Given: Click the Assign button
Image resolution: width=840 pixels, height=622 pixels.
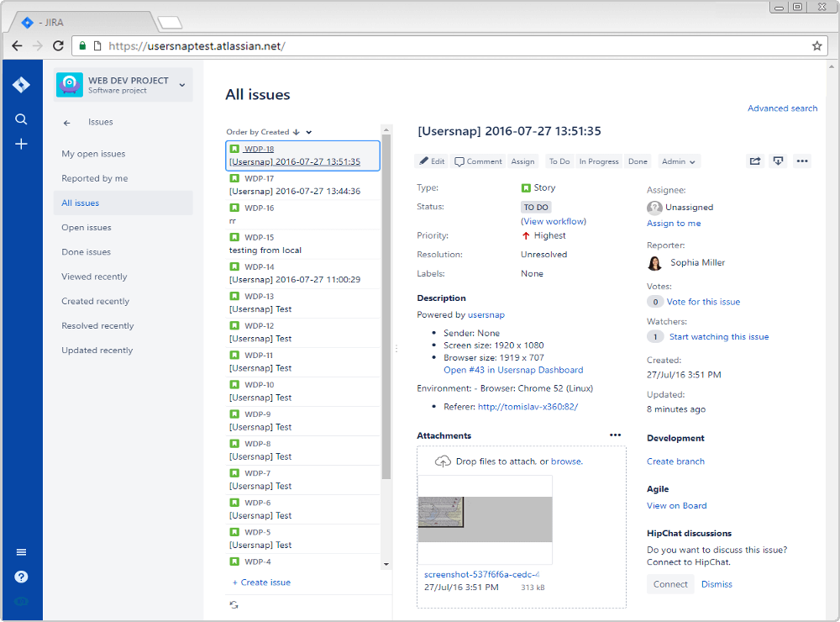Looking at the screenshot, I should pyautogui.click(x=522, y=161).
